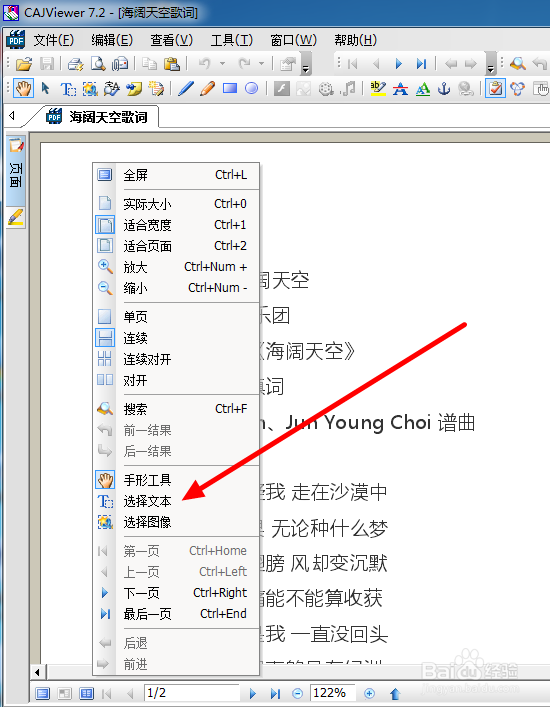Open the Window menu 窗口(W)
This screenshot has width=550, height=707.
pos(293,41)
